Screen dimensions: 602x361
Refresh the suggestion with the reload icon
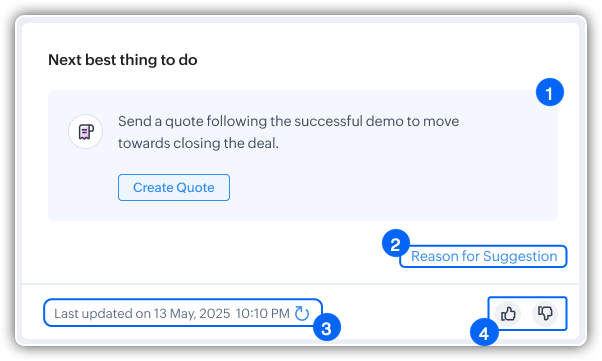tap(302, 313)
